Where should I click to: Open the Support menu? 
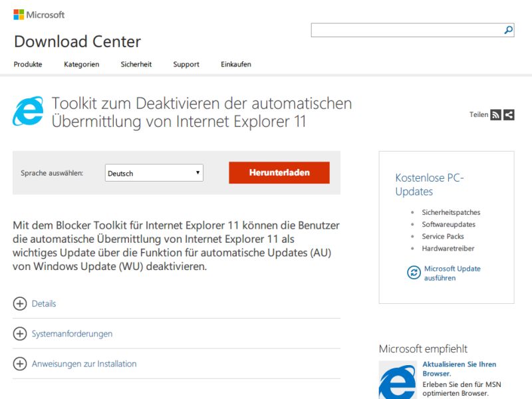tap(186, 65)
